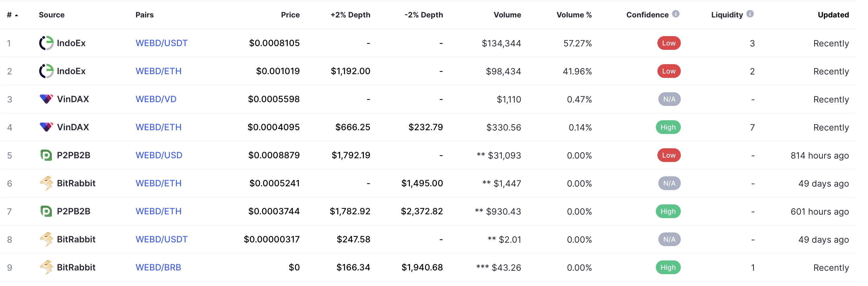This screenshot has height=286, width=868.
Task: Click the Low confidence badge in row 2
Action: pyautogui.click(x=669, y=71)
